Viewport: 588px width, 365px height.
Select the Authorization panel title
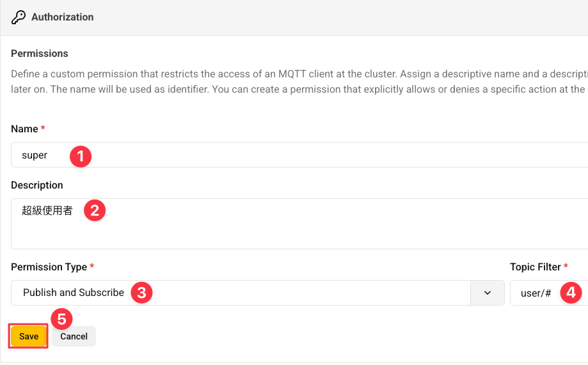point(63,17)
